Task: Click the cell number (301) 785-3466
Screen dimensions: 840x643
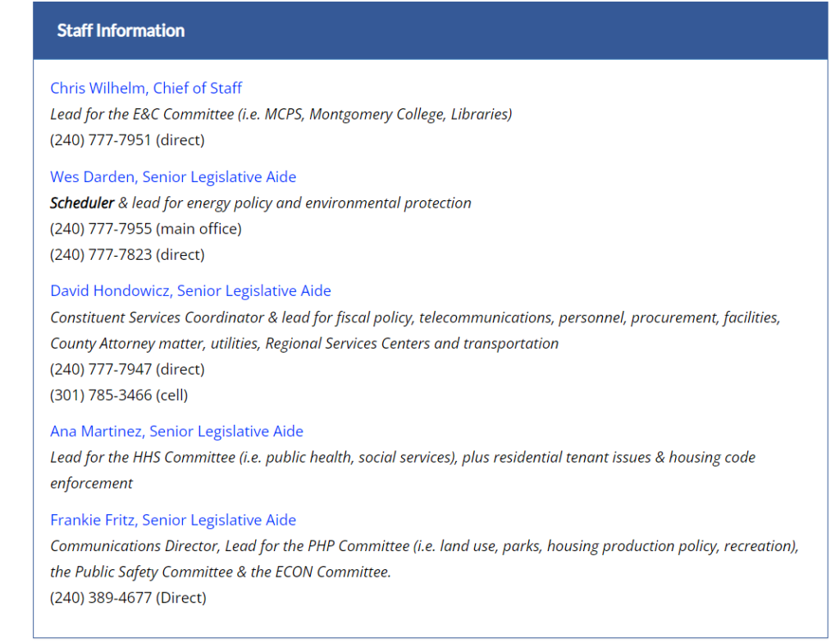Action: 101,395
